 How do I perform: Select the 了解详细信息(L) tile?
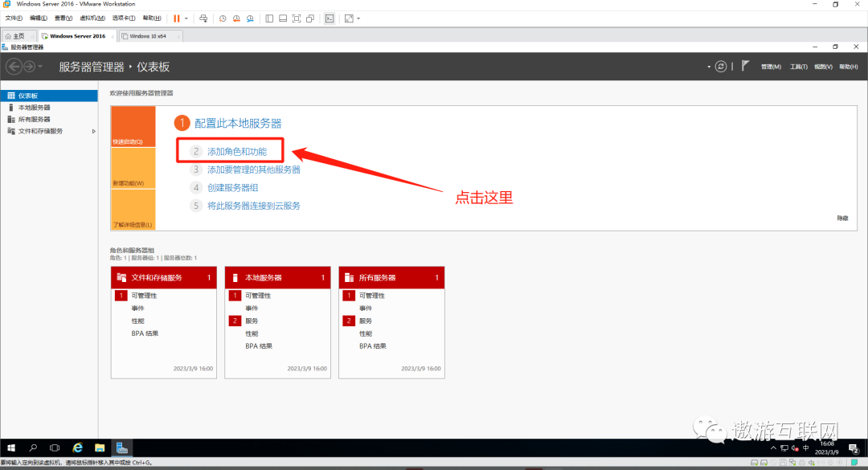(x=133, y=210)
